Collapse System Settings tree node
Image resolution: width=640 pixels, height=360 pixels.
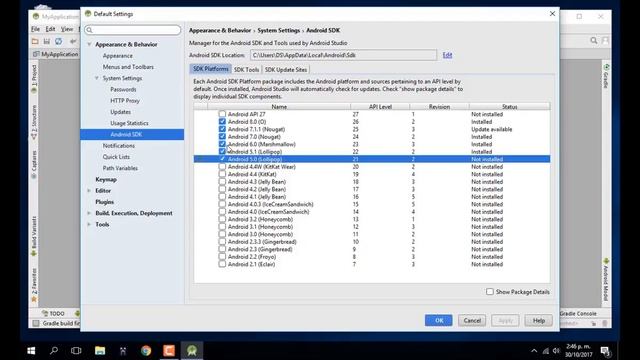tap(97, 78)
